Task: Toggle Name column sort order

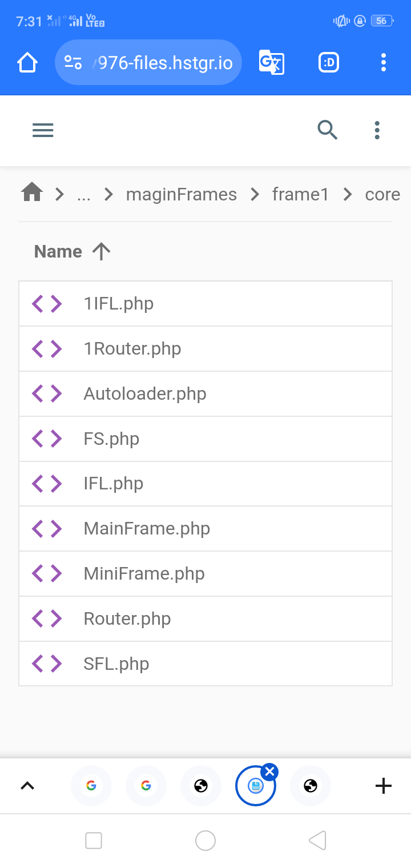Action: pos(72,251)
